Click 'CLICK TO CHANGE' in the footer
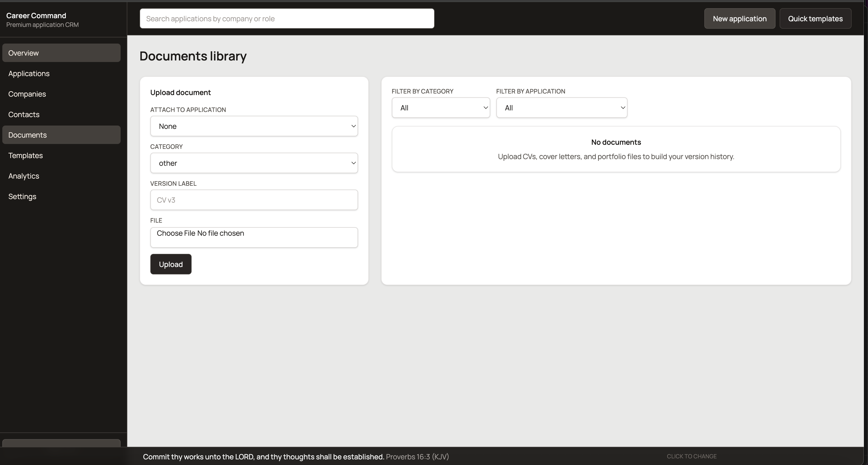 point(691,456)
